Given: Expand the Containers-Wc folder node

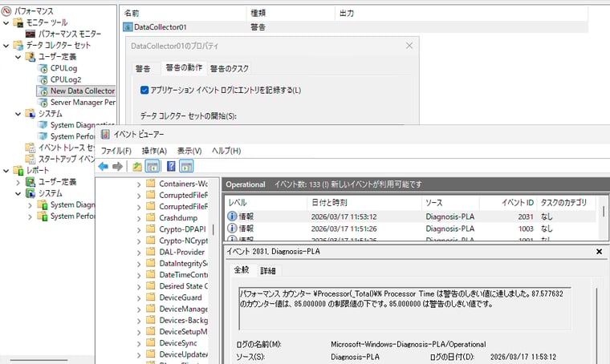Looking at the screenshot, I should [139, 184].
